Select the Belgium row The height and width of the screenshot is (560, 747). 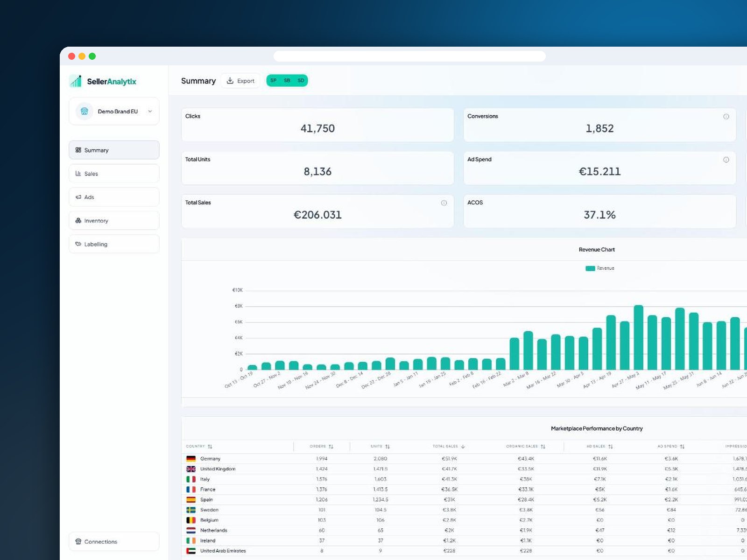(464, 520)
